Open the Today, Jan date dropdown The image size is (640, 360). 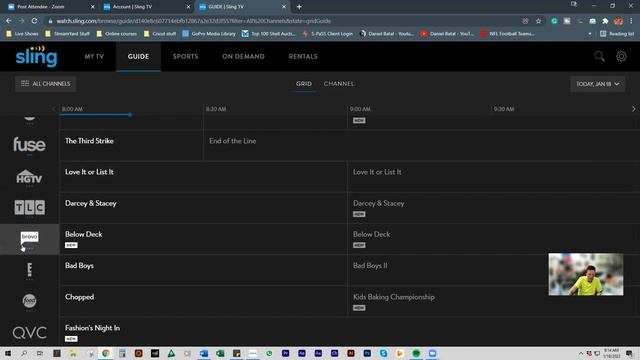598,84
